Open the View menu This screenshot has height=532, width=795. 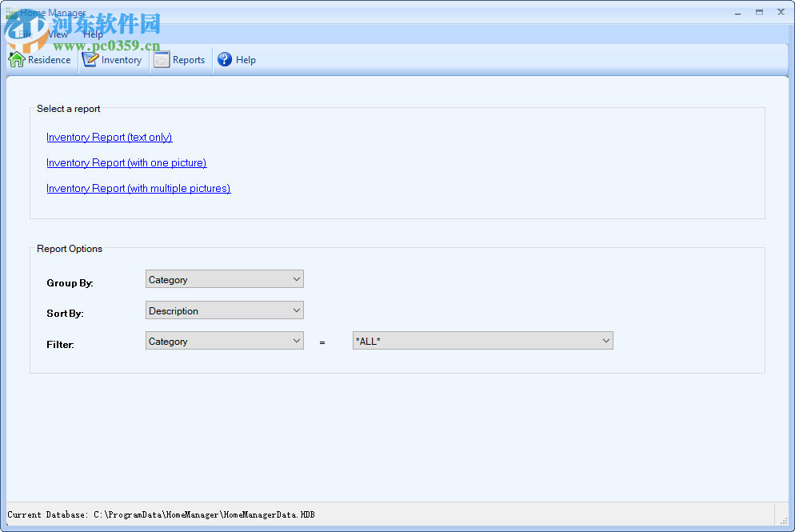pos(57,34)
